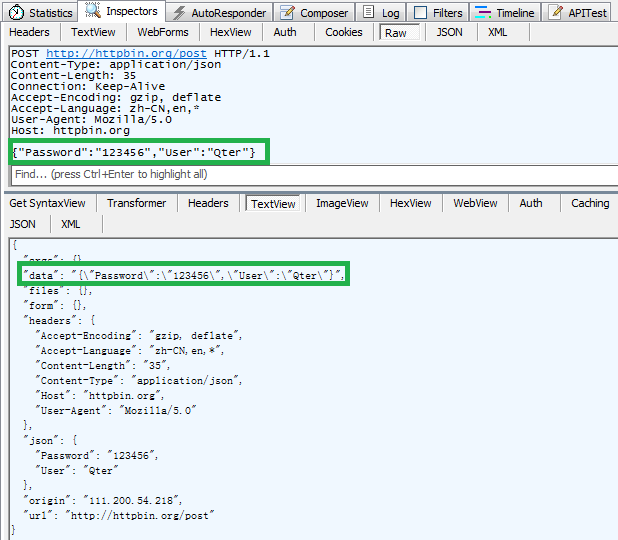Open the Caching response tab
The width and height of the screenshot is (618, 540).
click(x=590, y=203)
